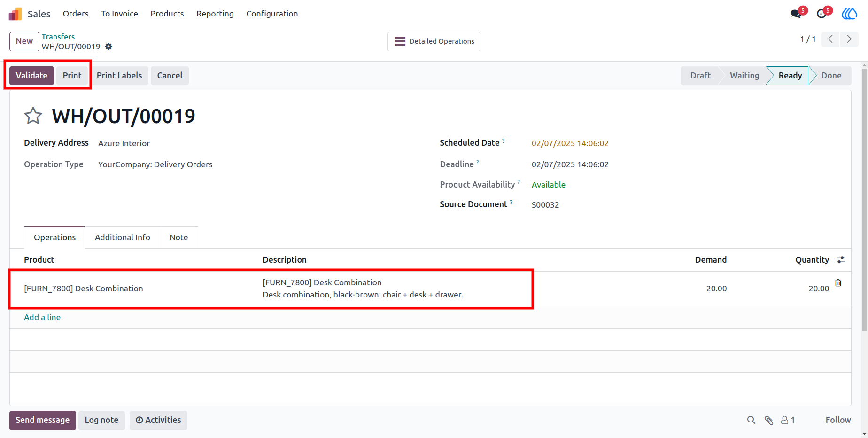The width and height of the screenshot is (868, 438).
Task: Delete the Desk Combination line with trash icon
Action: (x=838, y=283)
